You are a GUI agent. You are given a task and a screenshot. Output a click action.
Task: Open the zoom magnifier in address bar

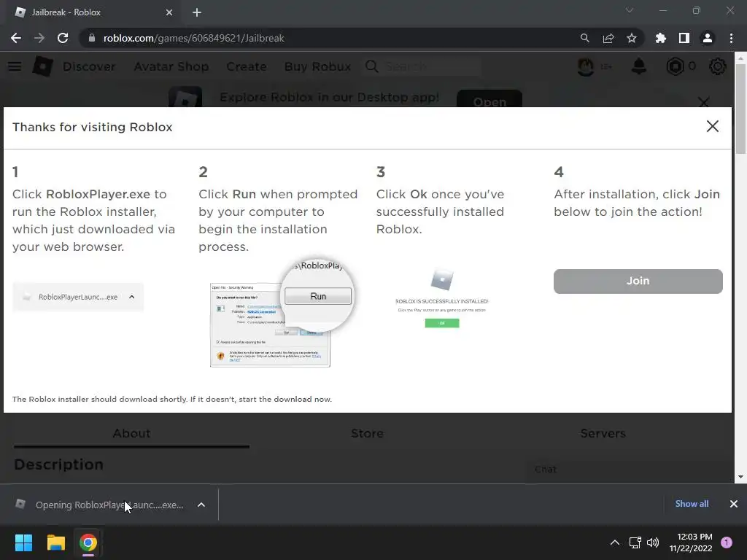[584, 38]
